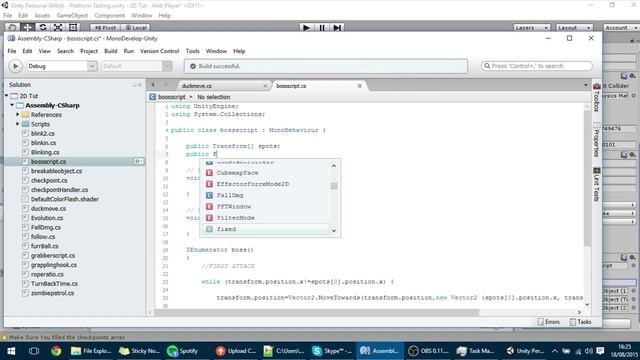Viewport: 640px width, 360px height.
Task: Click the search field in MonoDevelop
Action: 537,66
